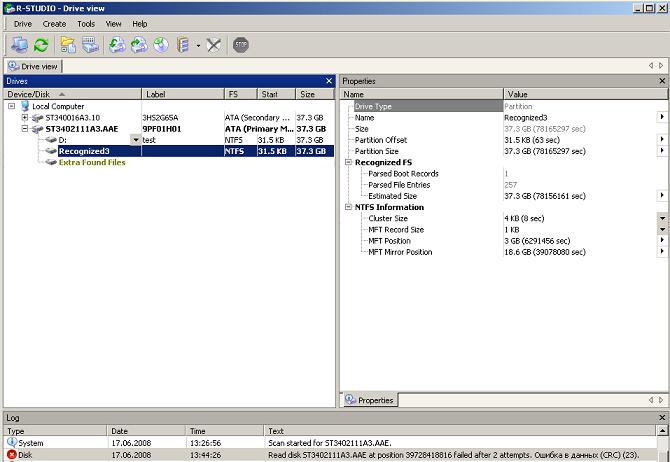Click the 3HS2G65A label cell
Viewport: 670px width, 462px height.
click(x=160, y=118)
